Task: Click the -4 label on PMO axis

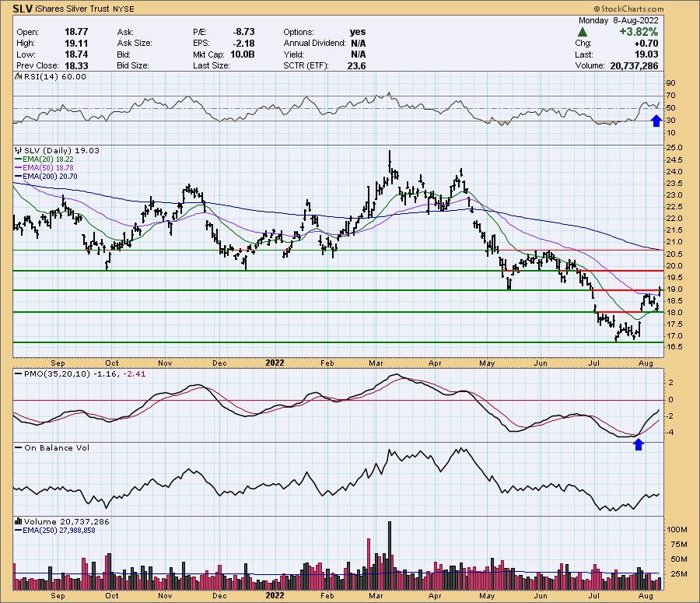Action: 670,433
